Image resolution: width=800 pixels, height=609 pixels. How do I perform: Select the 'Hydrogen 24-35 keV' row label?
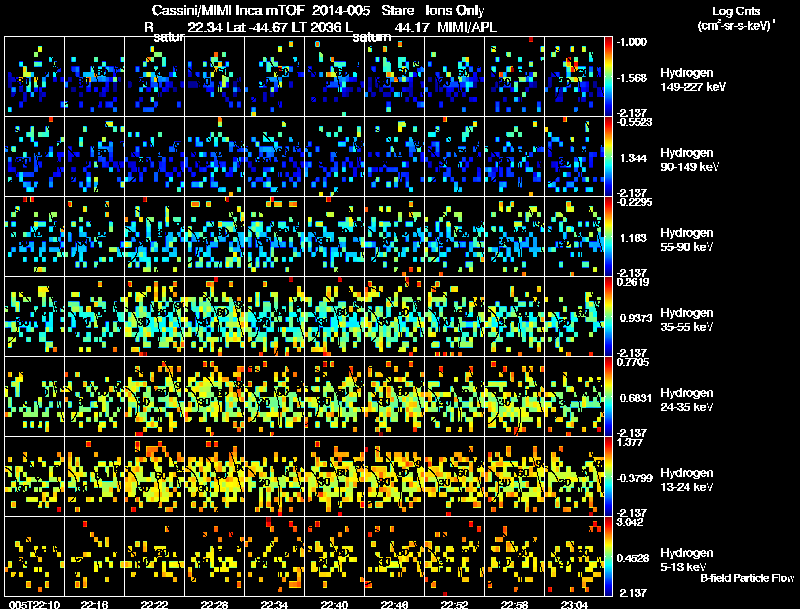coord(687,400)
